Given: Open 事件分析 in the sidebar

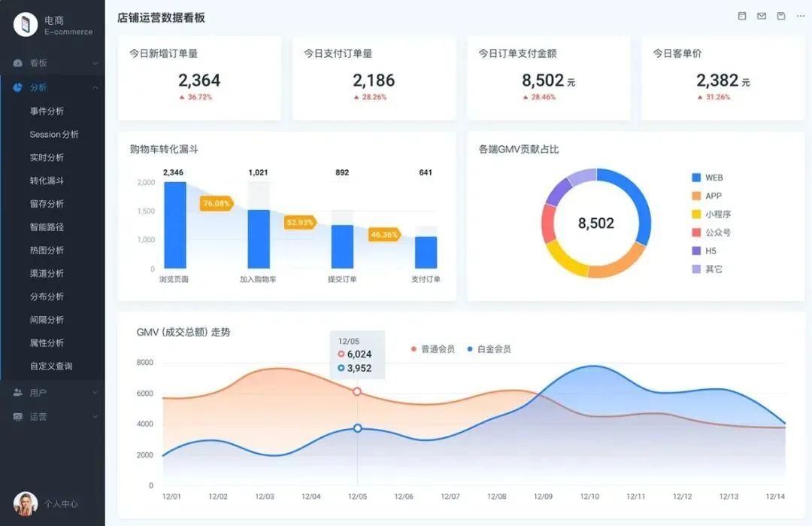Looking at the screenshot, I should coord(47,111).
